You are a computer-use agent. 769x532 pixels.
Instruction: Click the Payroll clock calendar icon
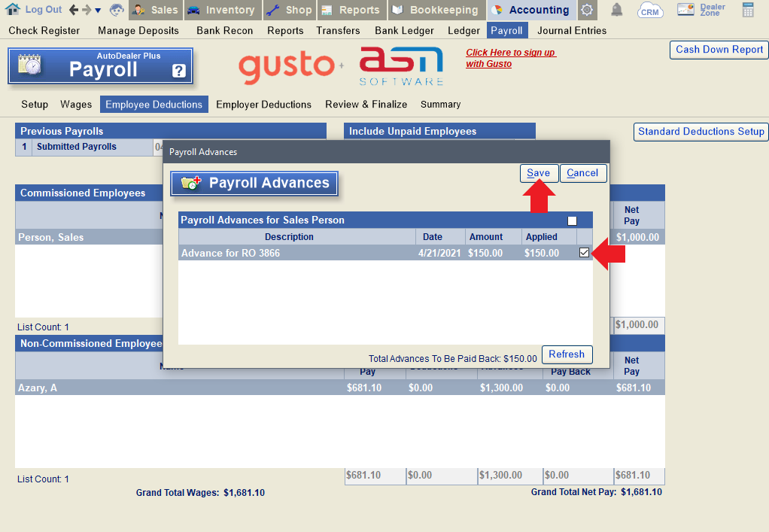(x=29, y=65)
